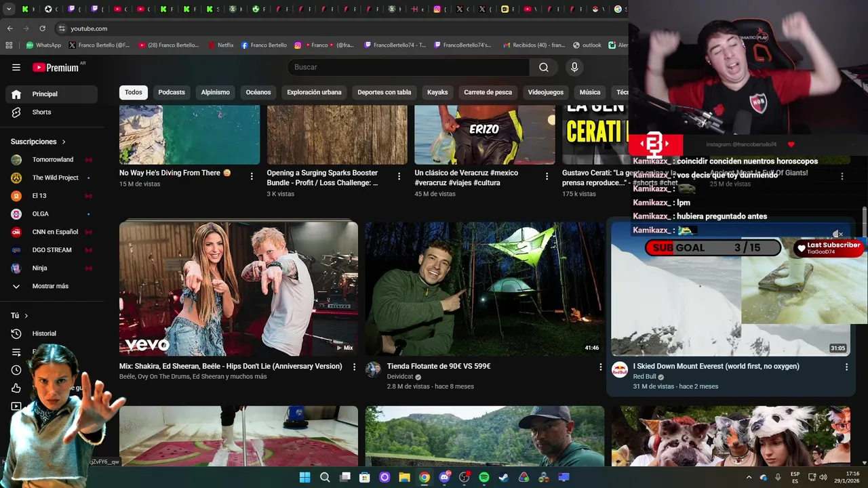Open OBS Studio from the taskbar

coord(464,477)
